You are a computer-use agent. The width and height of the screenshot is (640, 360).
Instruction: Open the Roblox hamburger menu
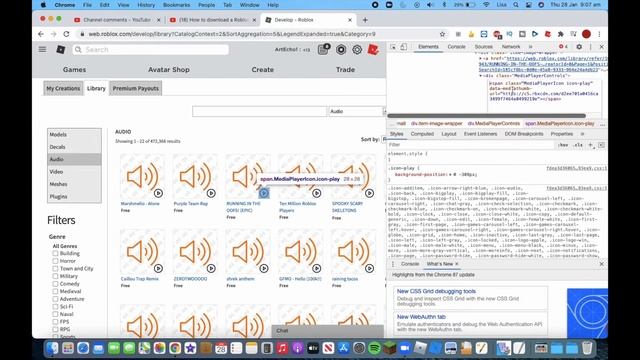[x=42, y=49]
